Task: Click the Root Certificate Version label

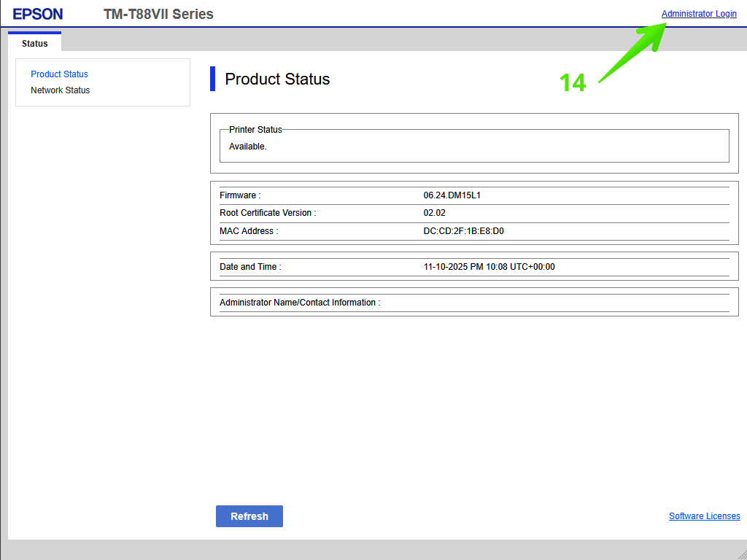Action: [x=268, y=213]
